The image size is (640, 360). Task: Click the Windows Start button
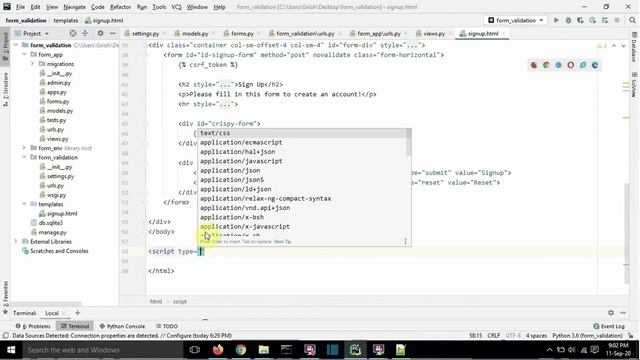[x=11, y=350]
